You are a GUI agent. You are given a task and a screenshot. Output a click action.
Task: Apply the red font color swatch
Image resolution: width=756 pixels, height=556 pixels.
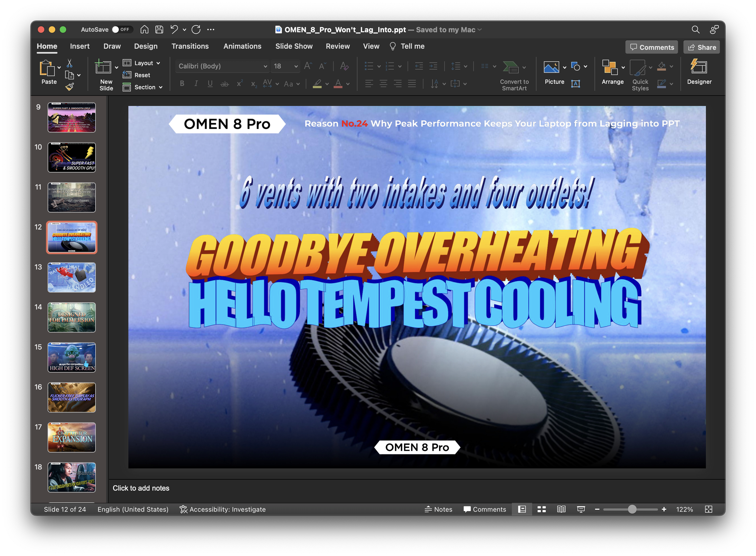click(338, 84)
